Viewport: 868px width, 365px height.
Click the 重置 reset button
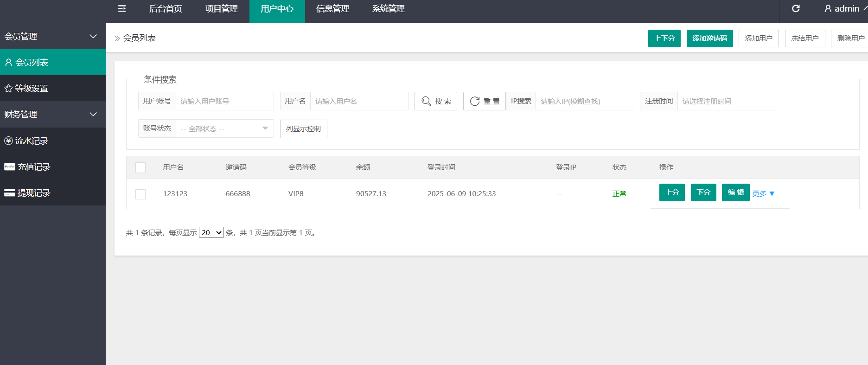(485, 101)
